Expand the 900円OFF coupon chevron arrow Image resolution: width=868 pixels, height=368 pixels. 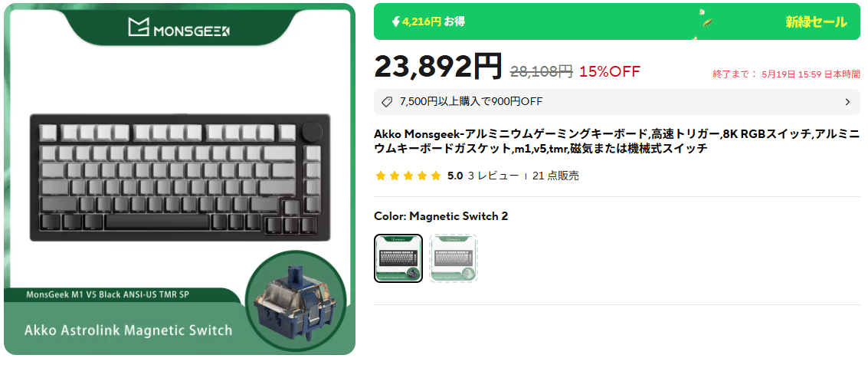[x=847, y=101]
